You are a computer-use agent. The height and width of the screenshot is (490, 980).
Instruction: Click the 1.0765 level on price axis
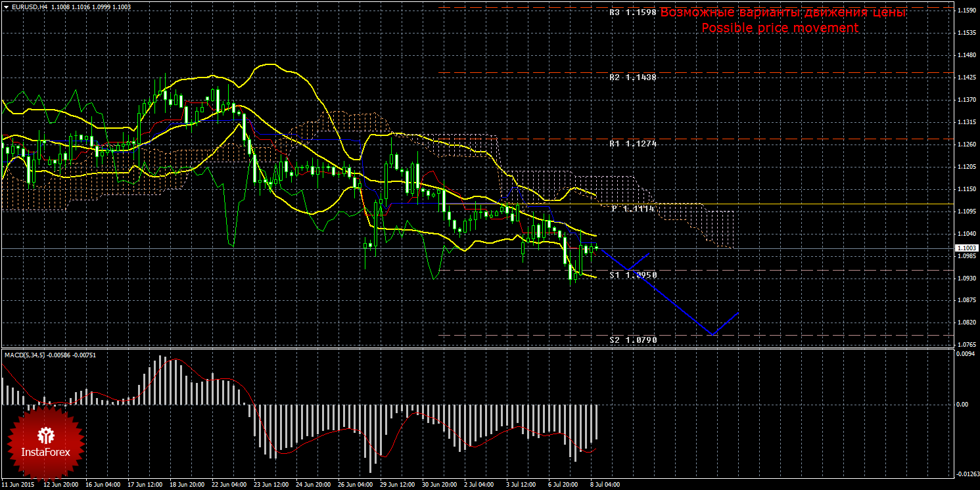coord(966,345)
